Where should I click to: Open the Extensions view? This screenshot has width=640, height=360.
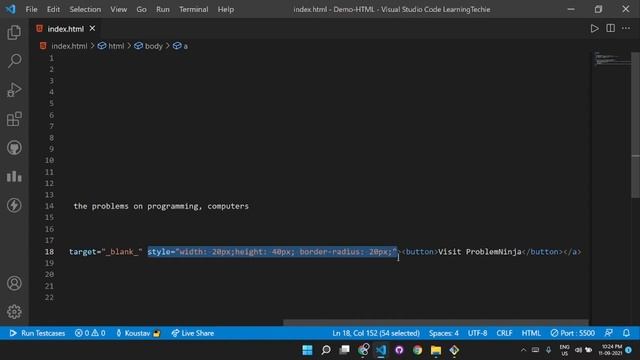pyautogui.click(x=14, y=119)
